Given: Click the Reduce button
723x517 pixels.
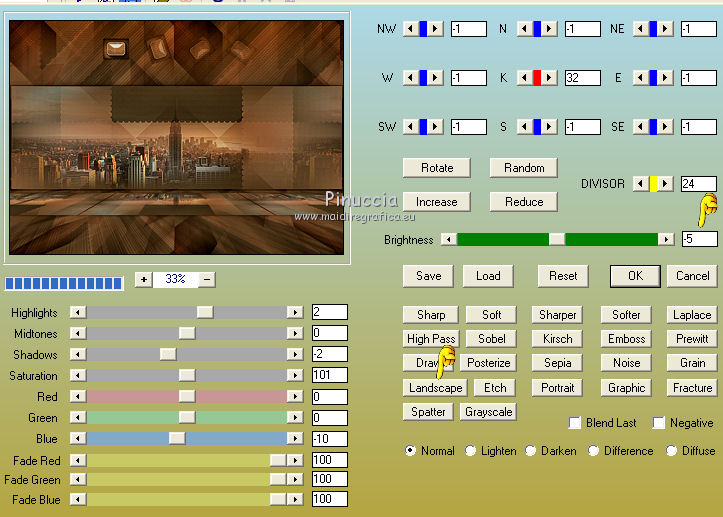Looking at the screenshot, I should 524,202.
